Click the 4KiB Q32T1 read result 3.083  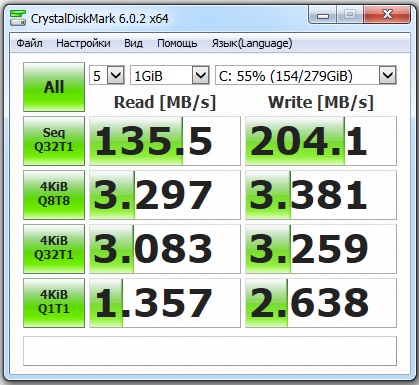[x=165, y=249]
